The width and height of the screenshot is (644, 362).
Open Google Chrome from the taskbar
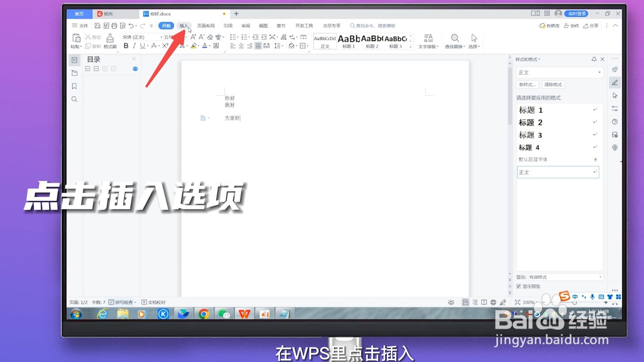[204, 314]
